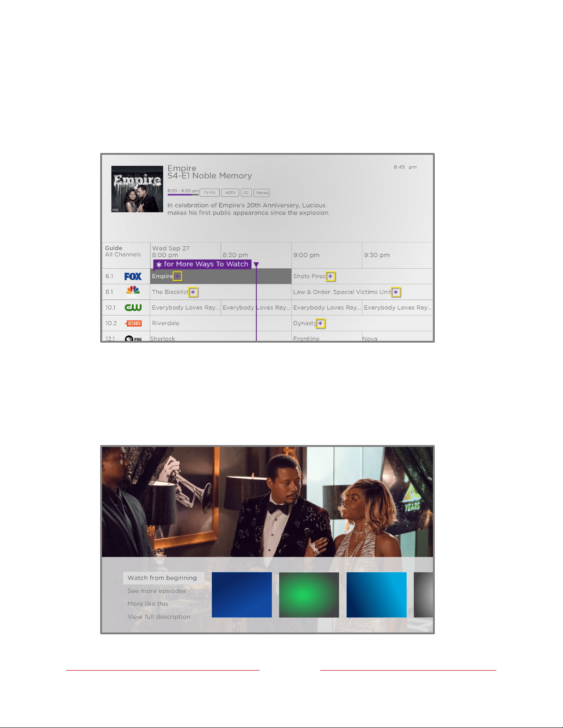Select the Decades channel logo

(x=133, y=323)
